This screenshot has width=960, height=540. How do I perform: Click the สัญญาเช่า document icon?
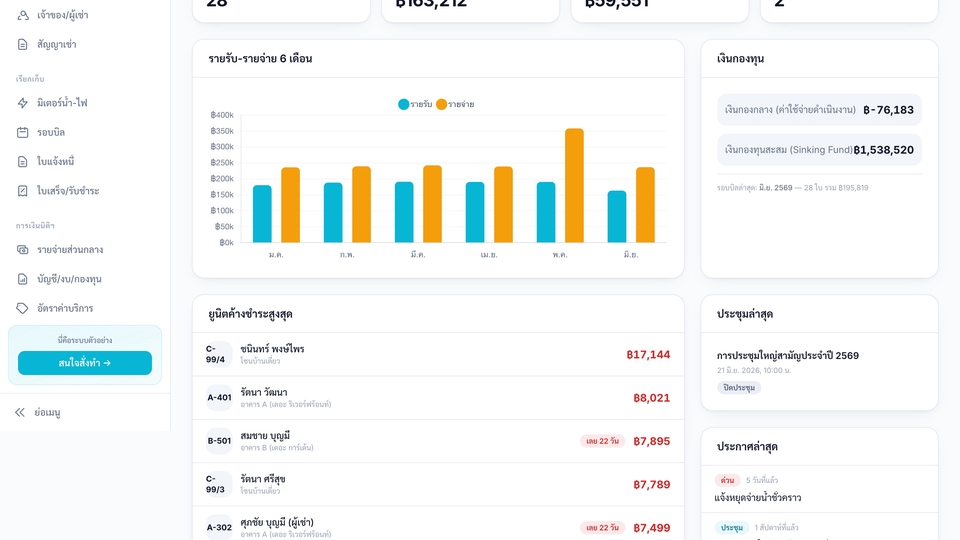coord(23,44)
